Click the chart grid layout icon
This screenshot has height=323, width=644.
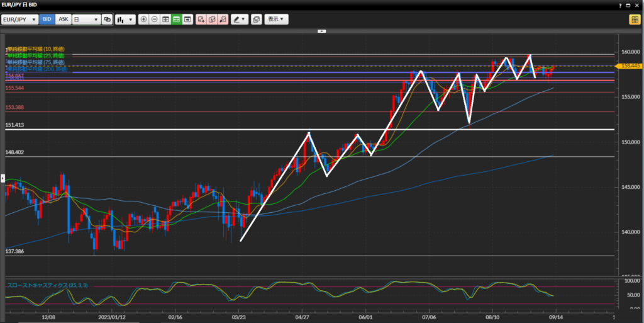pos(165,20)
